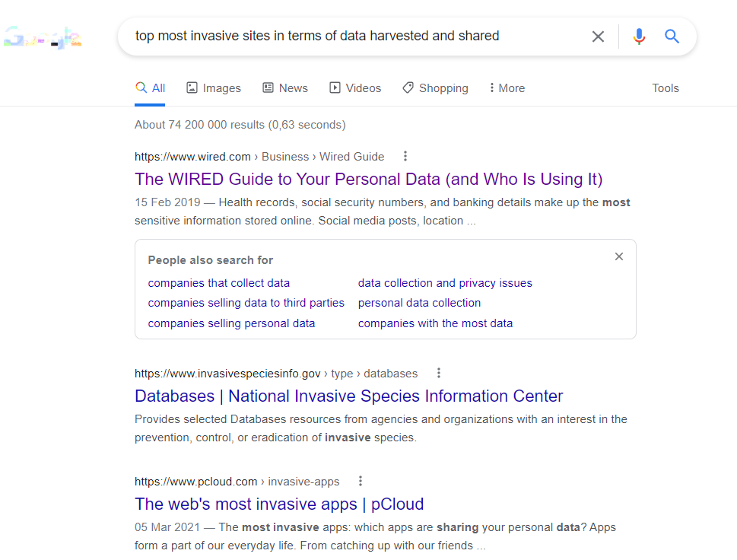Dismiss the People also search for box
The image size is (737, 560).
[618, 256]
